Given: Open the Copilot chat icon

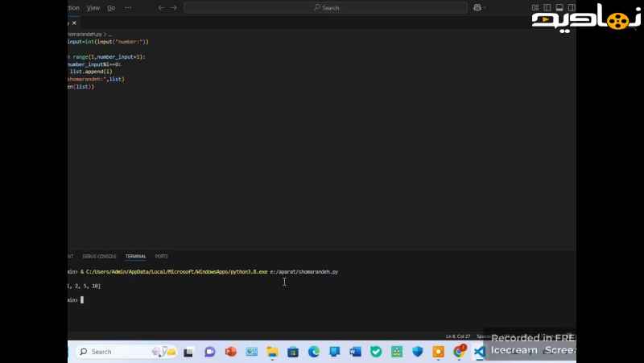Looking at the screenshot, I should coord(477,8).
